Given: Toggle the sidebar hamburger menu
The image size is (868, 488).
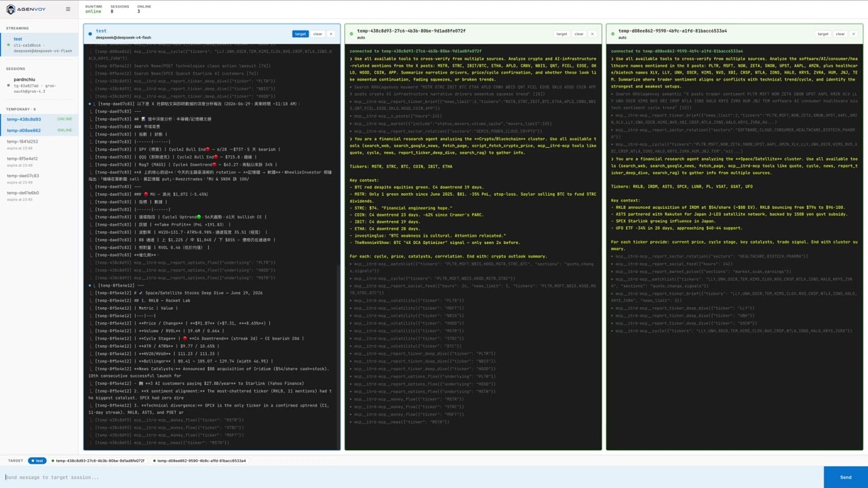Looking at the screenshot, I should point(68,9).
